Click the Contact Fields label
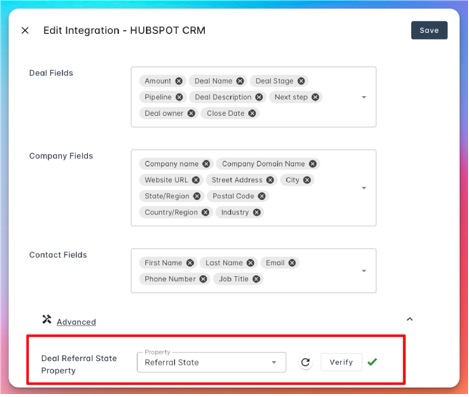The width and height of the screenshot is (469, 397). [58, 255]
